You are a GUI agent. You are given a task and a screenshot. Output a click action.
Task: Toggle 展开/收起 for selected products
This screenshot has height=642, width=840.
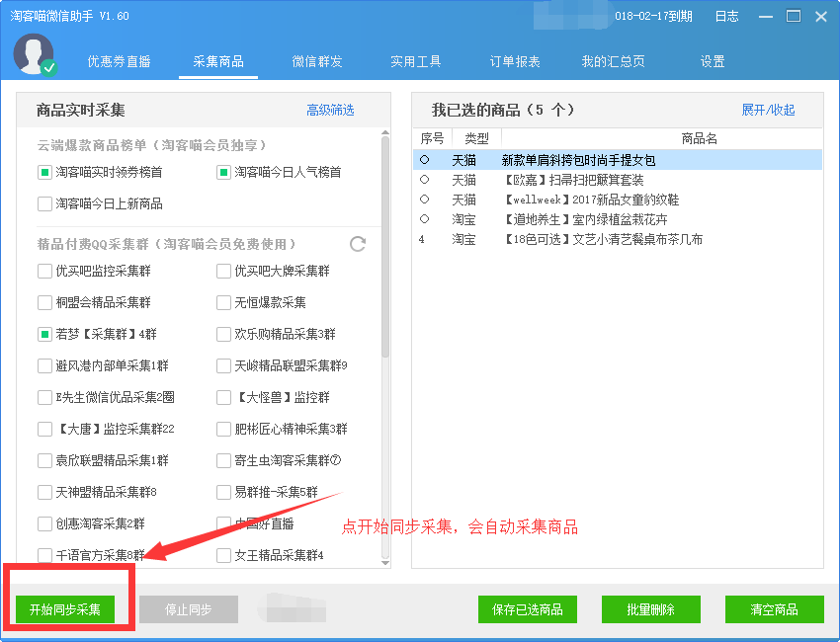(768, 110)
